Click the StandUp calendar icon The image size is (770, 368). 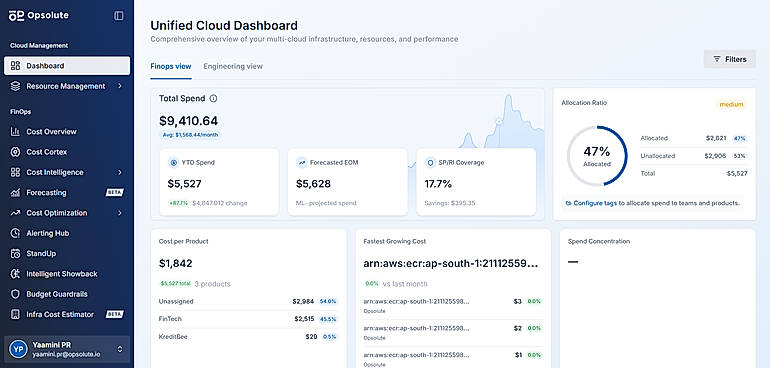click(x=15, y=254)
